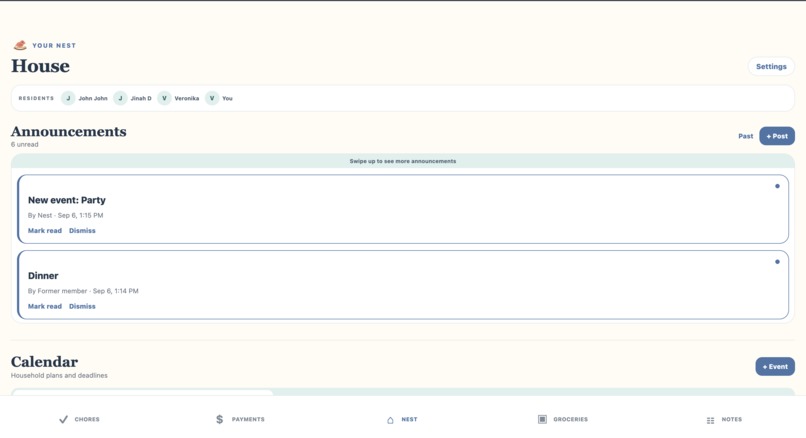The width and height of the screenshot is (806, 438).
Task: Click the 'John John' resident name
Action: pos(93,98)
